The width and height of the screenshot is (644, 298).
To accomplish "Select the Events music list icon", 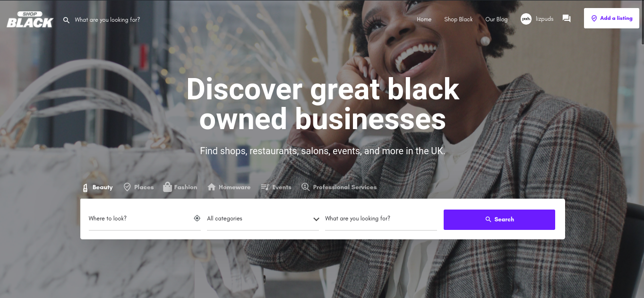I will click(x=265, y=187).
